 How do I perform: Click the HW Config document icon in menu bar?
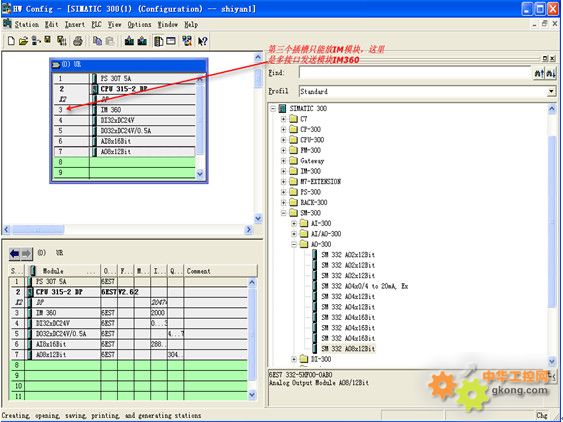coord(7,24)
